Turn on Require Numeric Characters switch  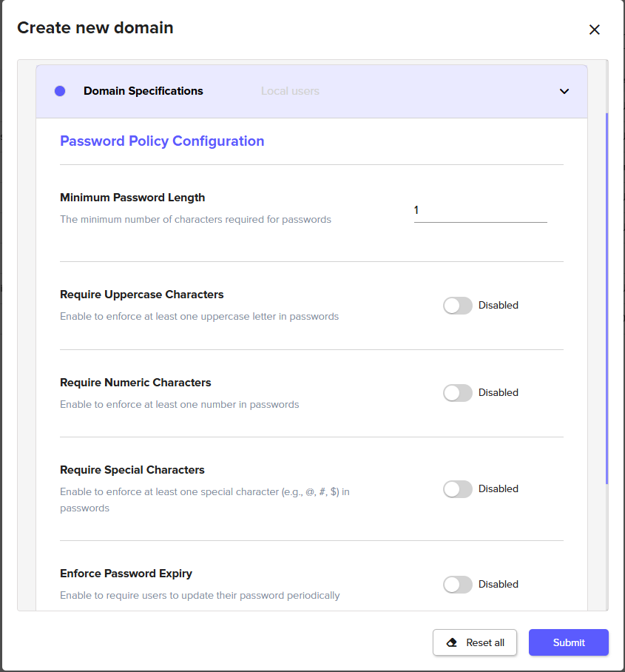click(457, 393)
